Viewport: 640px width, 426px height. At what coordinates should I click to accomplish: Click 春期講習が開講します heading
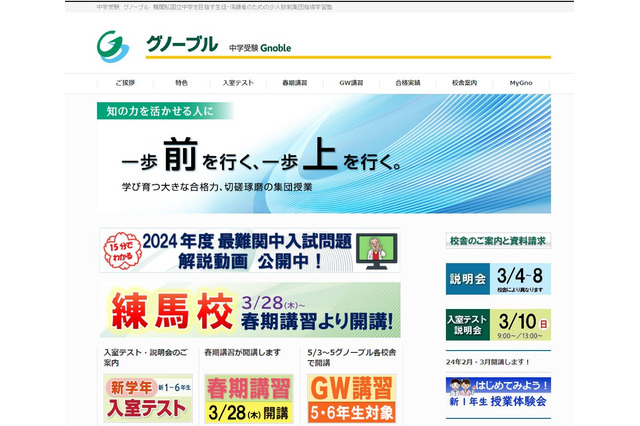coord(242,352)
